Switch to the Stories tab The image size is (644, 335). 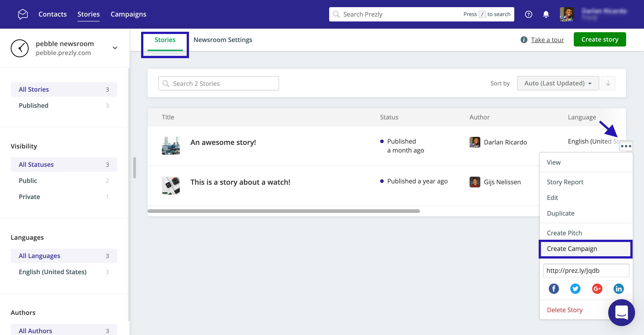[x=165, y=40]
